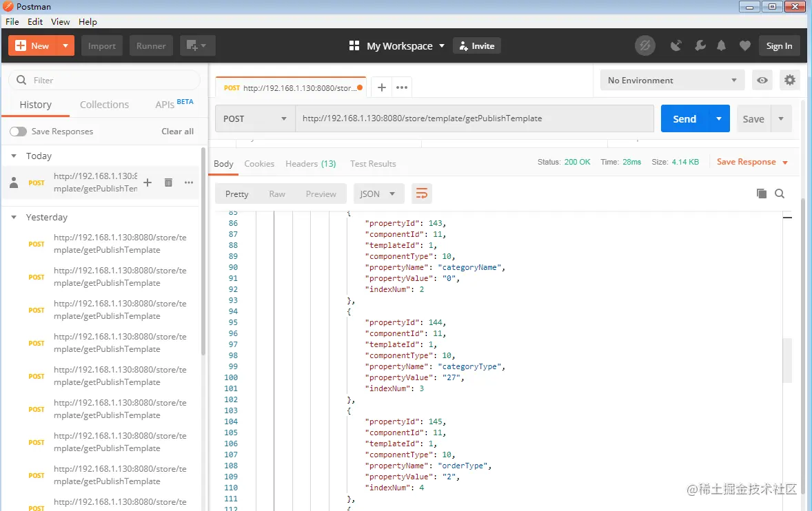Click the wrap lines icon in response
This screenshot has width=812, height=511.
[422, 194]
